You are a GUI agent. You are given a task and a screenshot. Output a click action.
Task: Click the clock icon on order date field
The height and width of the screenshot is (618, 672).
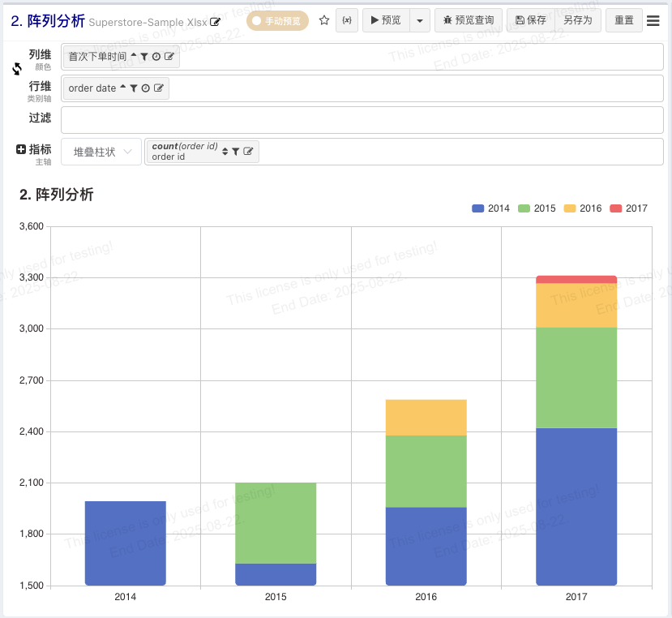tap(146, 88)
